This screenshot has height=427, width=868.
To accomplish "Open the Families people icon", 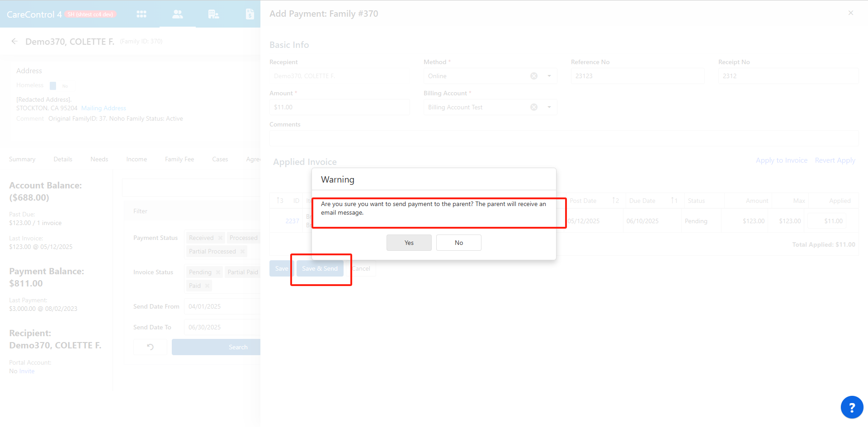I will pyautogui.click(x=178, y=14).
